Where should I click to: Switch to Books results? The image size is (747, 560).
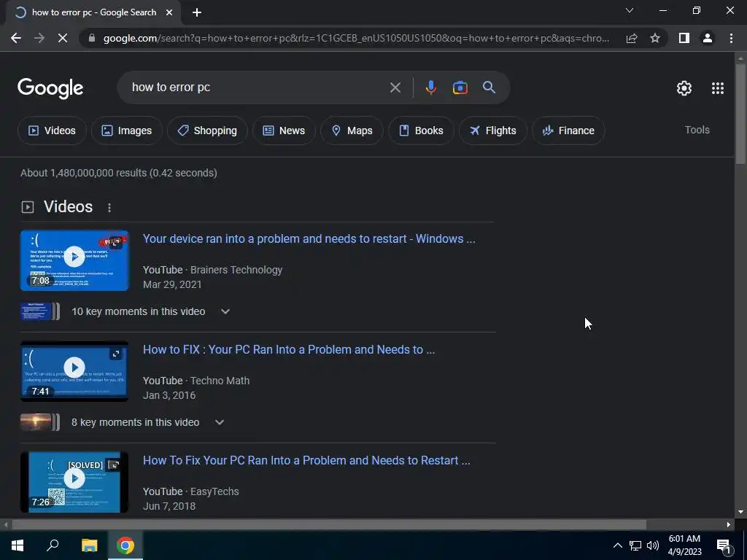(x=421, y=131)
